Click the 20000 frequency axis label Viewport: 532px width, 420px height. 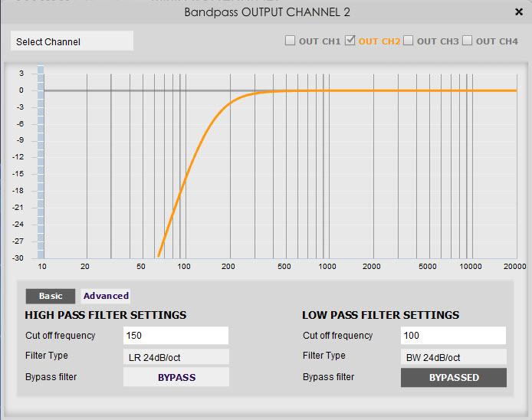(x=514, y=266)
